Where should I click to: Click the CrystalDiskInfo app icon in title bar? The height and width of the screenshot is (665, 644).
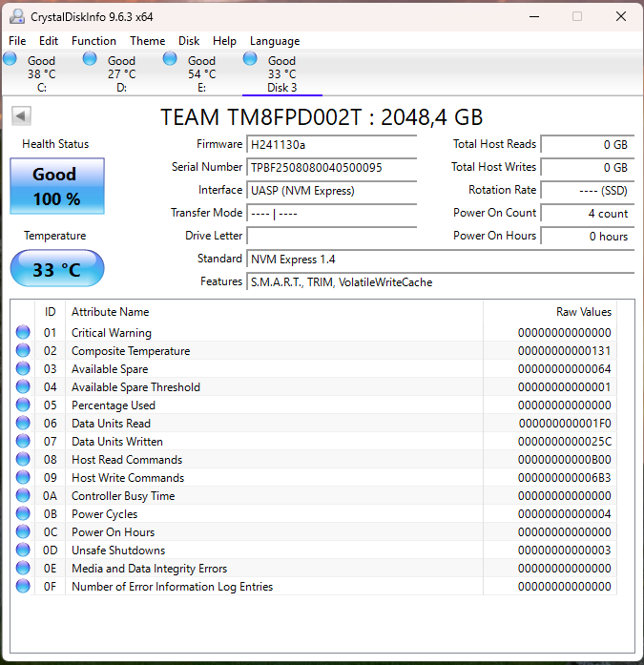[17, 16]
